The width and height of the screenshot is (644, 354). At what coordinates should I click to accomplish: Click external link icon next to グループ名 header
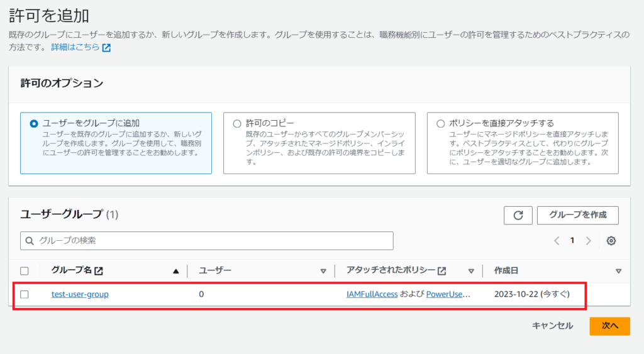(x=99, y=271)
